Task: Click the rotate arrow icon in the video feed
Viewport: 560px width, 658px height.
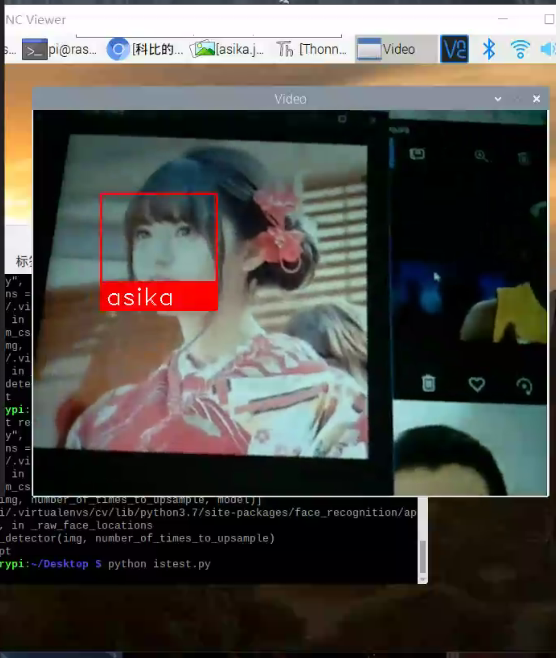Action: (x=524, y=386)
